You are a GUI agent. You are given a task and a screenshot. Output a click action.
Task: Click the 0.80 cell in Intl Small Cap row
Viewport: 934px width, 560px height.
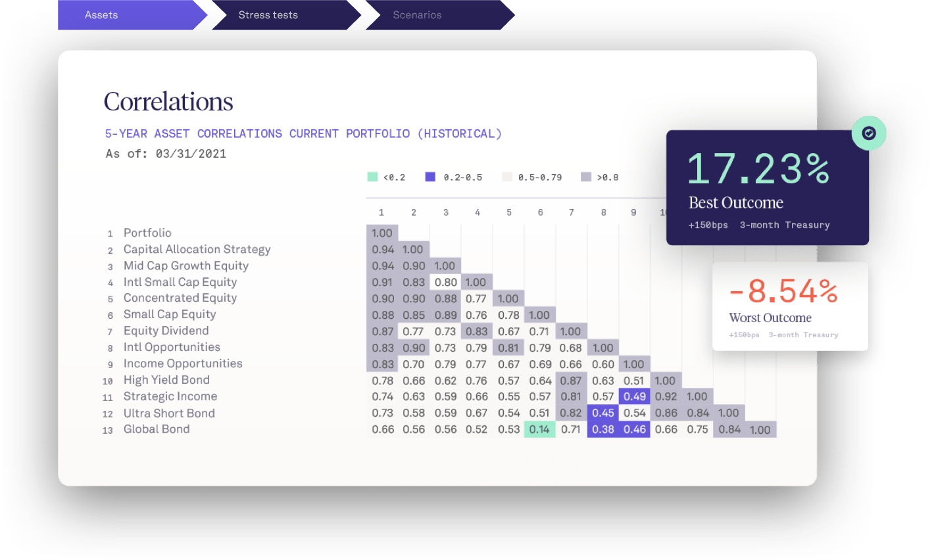445,282
